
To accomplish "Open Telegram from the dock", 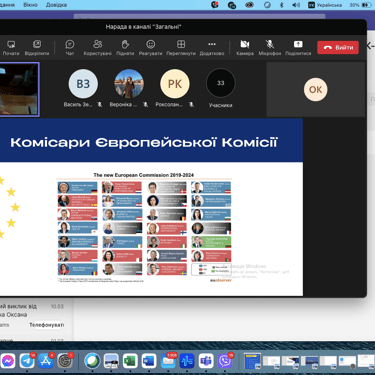I will (x=27, y=361).
